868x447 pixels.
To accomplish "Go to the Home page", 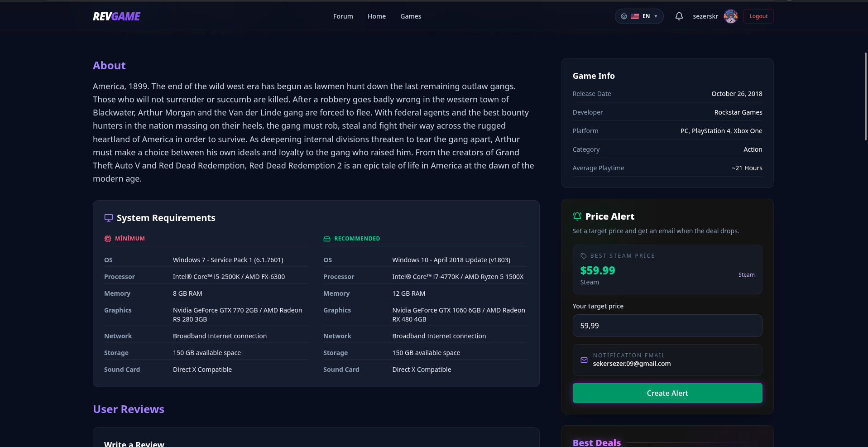I will coord(377,16).
